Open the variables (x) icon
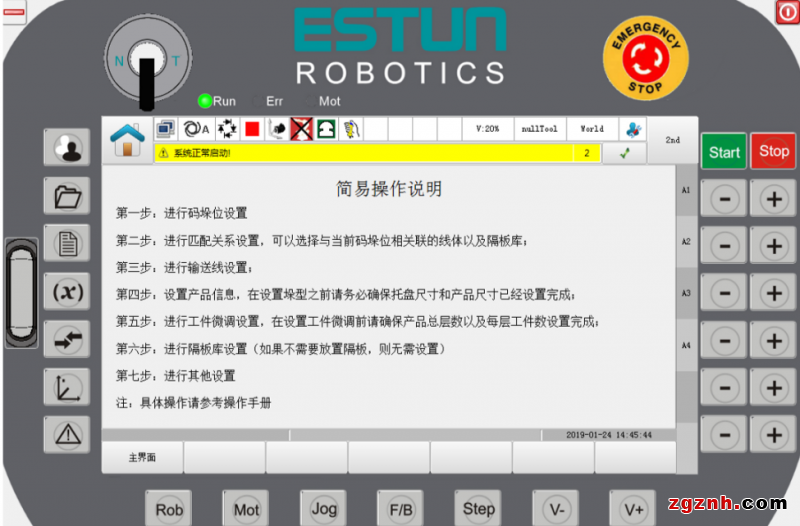 pos(67,291)
